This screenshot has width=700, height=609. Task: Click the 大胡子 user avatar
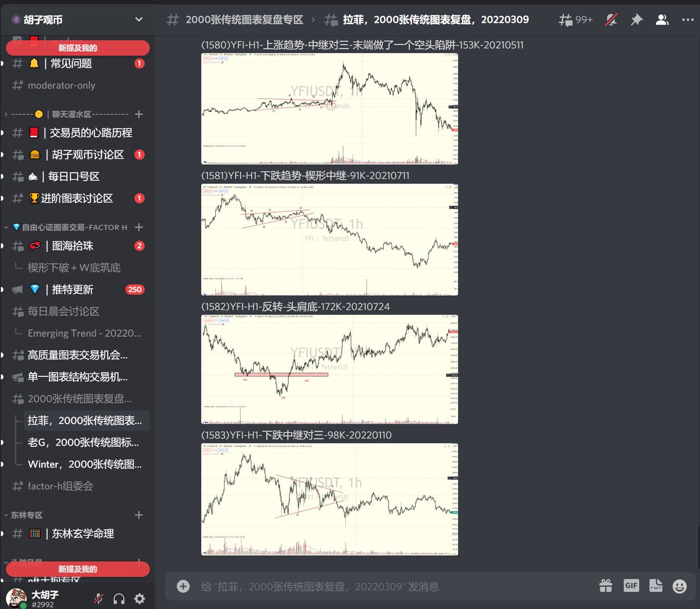16,598
